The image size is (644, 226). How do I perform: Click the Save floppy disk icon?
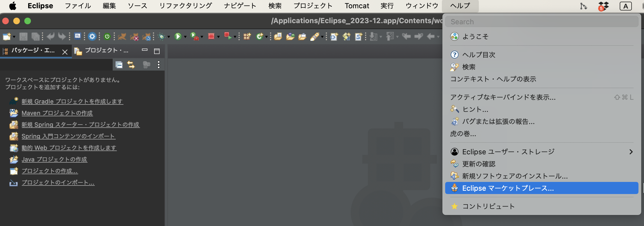(x=23, y=36)
